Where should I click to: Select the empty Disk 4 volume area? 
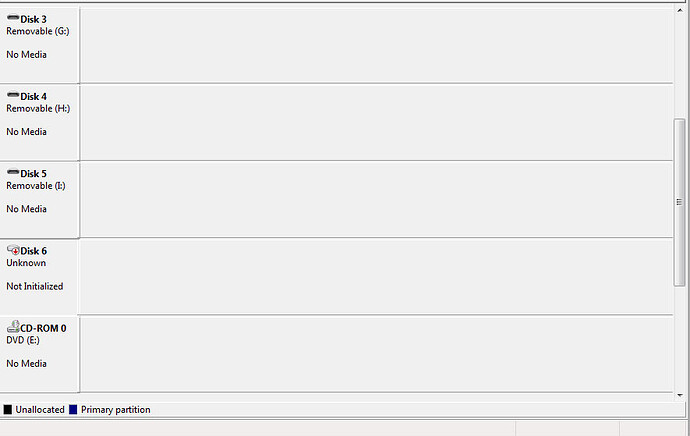tap(377, 122)
